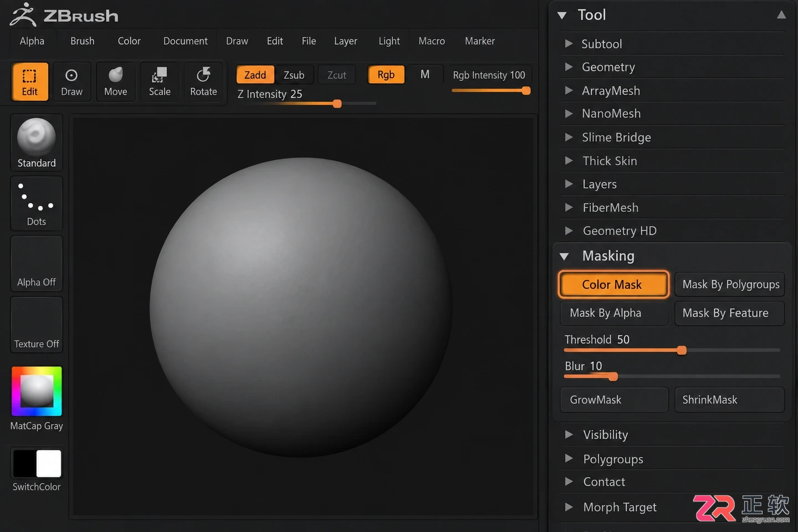The height and width of the screenshot is (532, 798).
Task: Click the sphere model in the canvas
Action: (x=301, y=308)
